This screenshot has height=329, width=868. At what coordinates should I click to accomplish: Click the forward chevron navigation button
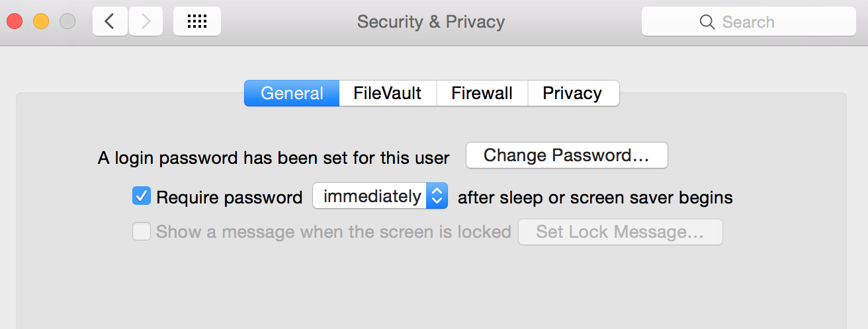(146, 22)
